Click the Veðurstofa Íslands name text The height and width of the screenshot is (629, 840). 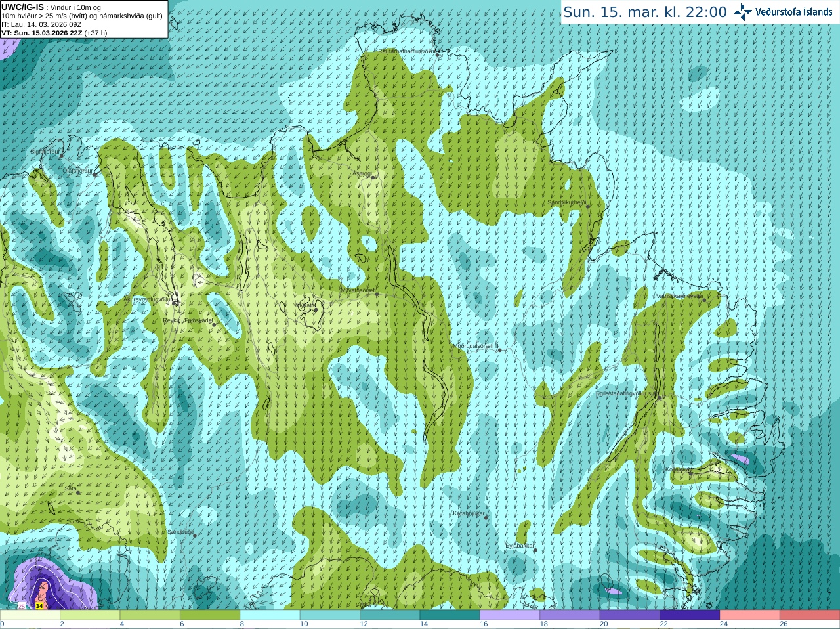[x=793, y=12]
